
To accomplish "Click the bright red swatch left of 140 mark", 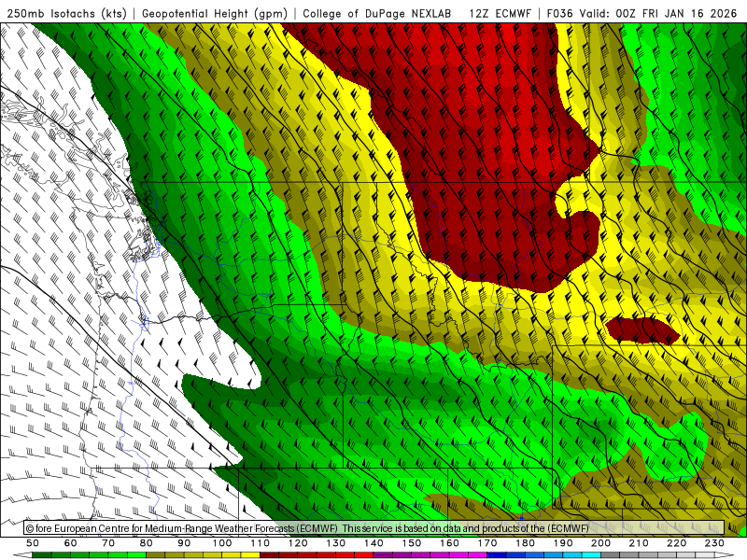I will pos(364,555).
